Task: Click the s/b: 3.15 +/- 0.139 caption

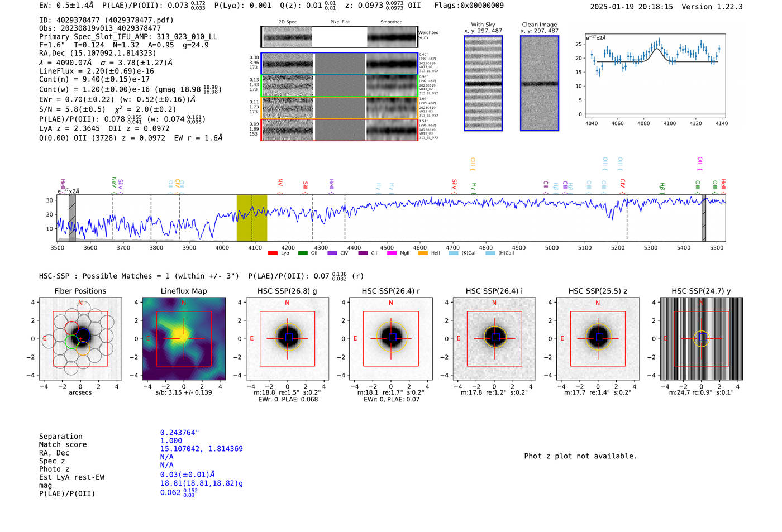Action: [184, 392]
